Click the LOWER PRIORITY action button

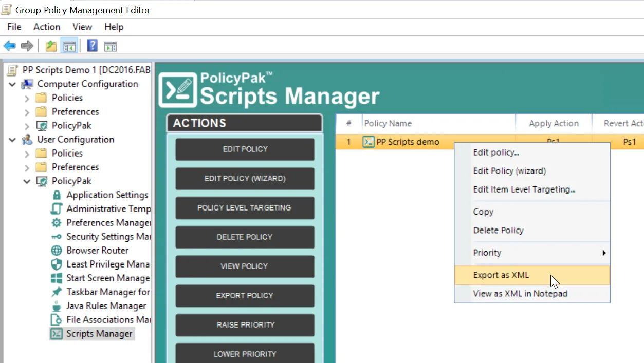click(245, 353)
